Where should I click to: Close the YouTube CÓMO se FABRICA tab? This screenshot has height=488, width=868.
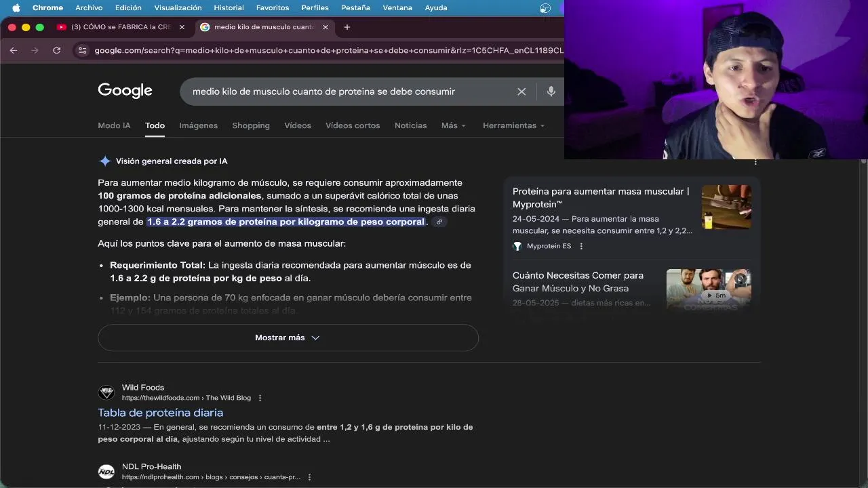click(x=182, y=27)
